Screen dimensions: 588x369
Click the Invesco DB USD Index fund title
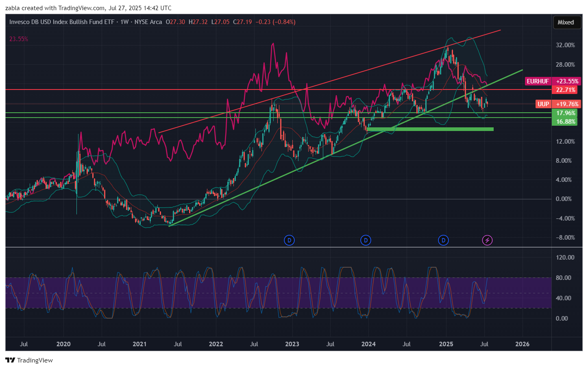(61, 22)
